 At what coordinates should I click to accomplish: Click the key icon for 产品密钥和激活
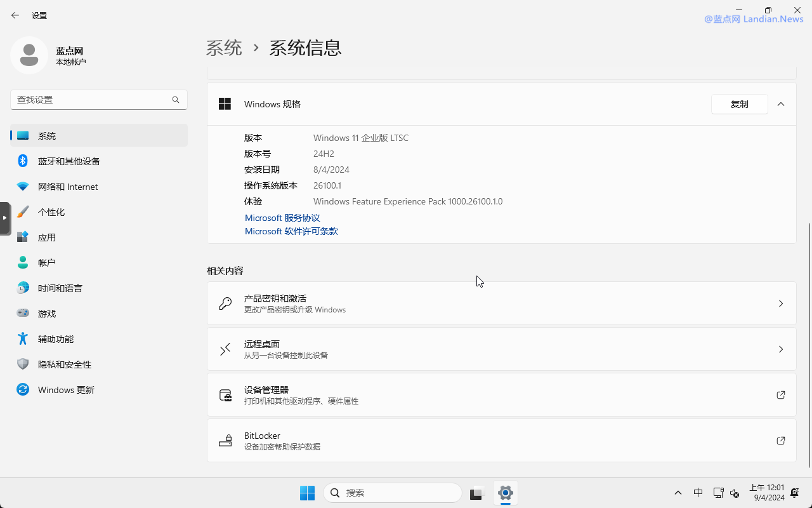pos(225,304)
